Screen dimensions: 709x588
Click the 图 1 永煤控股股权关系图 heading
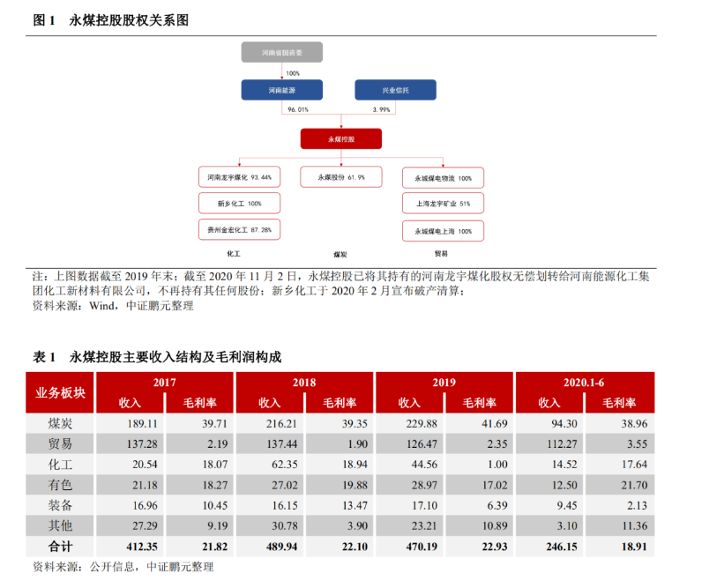pyautogui.click(x=111, y=20)
